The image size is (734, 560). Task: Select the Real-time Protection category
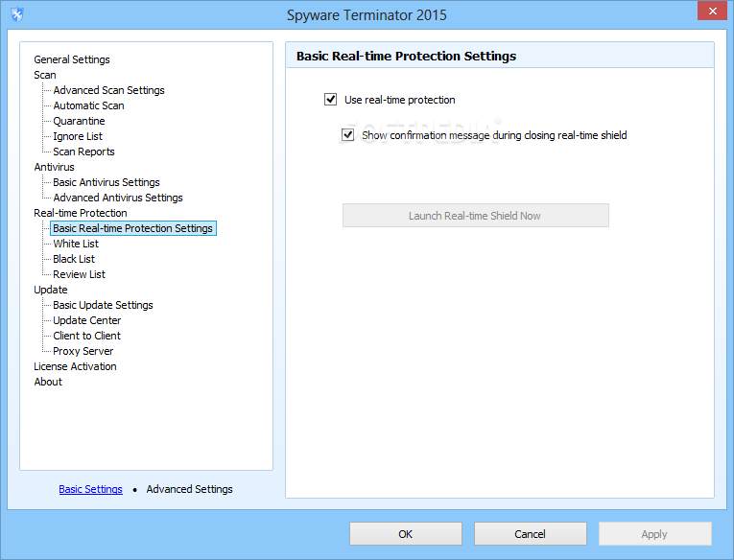81,213
